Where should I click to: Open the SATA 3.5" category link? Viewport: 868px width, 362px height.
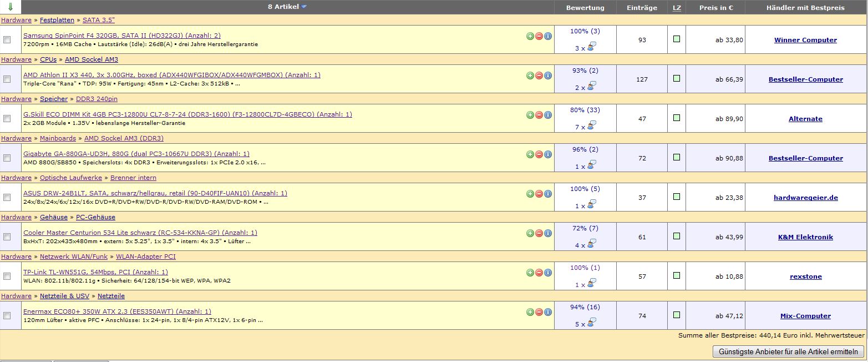[x=99, y=20]
